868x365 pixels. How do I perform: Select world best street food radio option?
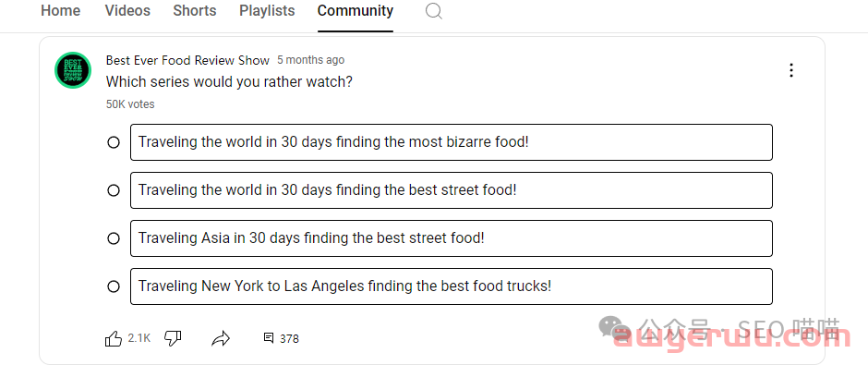pos(114,190)
